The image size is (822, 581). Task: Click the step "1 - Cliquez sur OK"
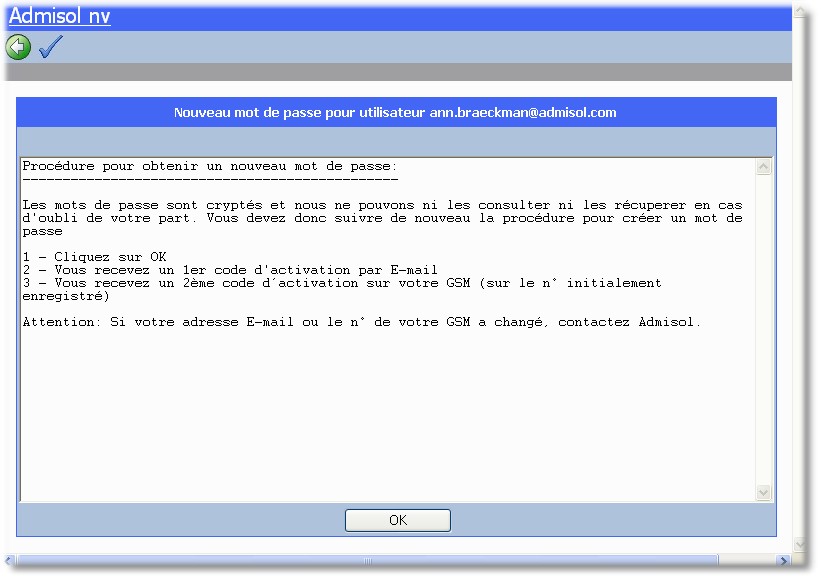94,257
